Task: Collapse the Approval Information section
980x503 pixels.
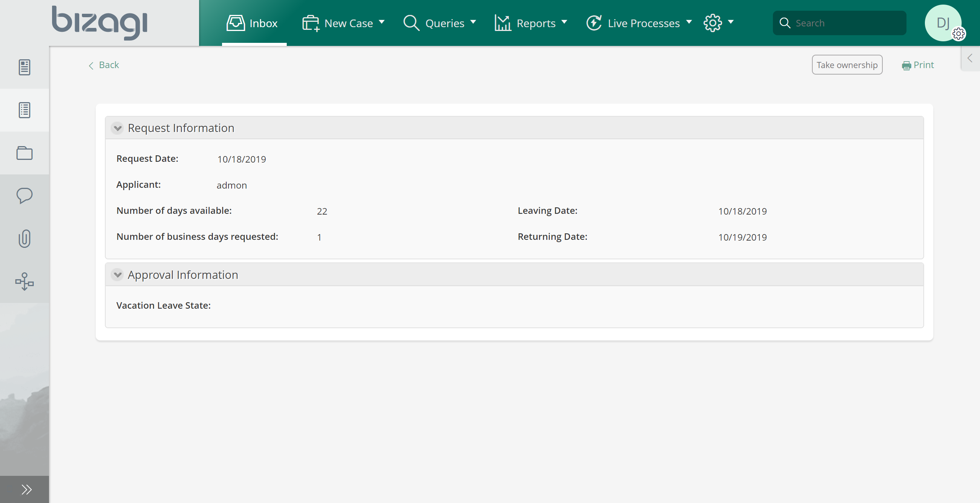Action: point(118,275)
